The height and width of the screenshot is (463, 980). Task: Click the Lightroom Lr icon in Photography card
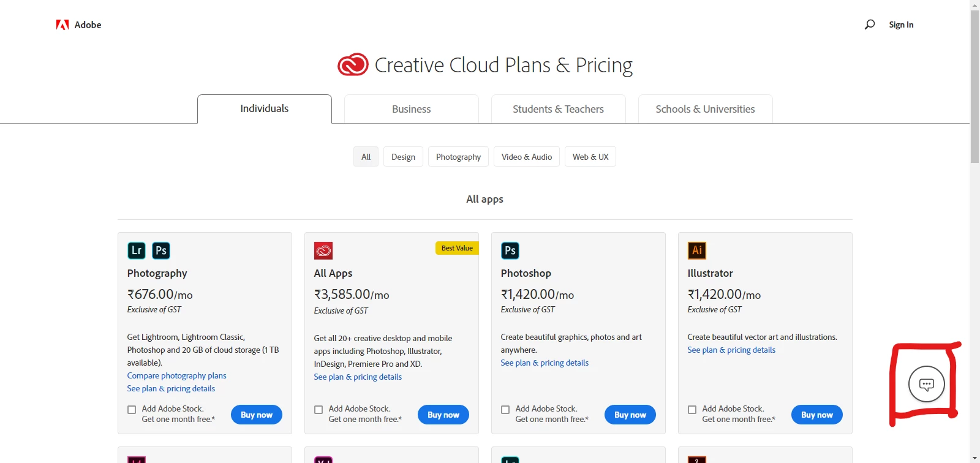[137, 250]
